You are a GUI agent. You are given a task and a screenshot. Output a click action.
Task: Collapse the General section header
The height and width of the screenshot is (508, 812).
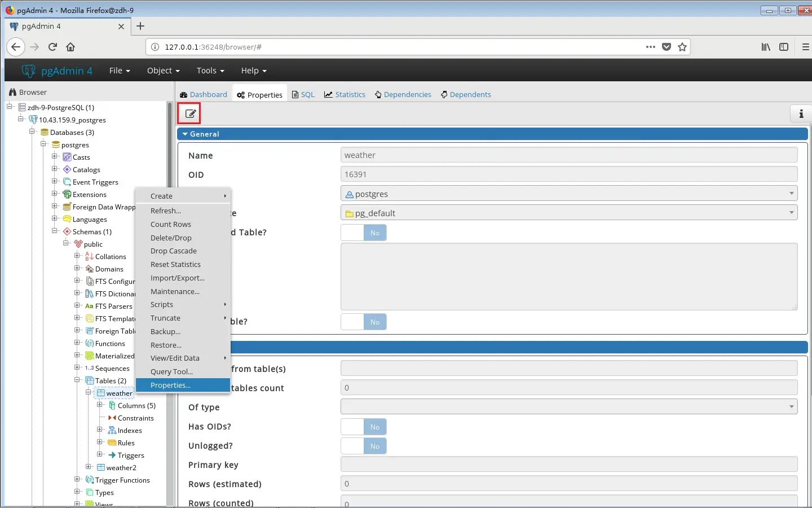(x=492, y=134)
